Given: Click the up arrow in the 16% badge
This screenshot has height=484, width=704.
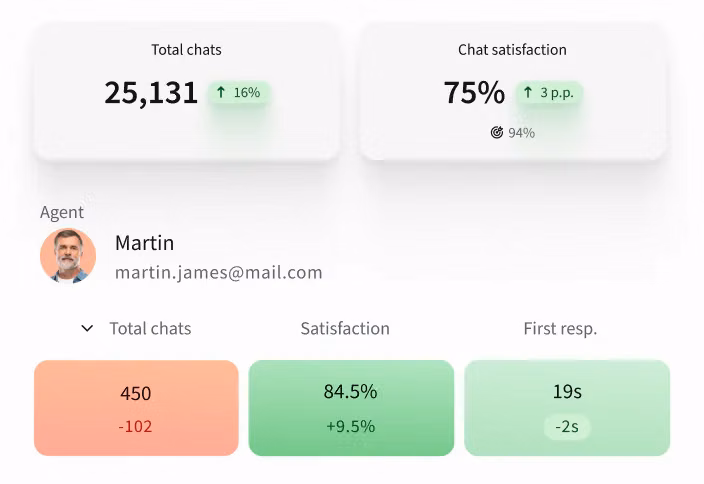Looking at the screenshot, I should pos(221,93).
